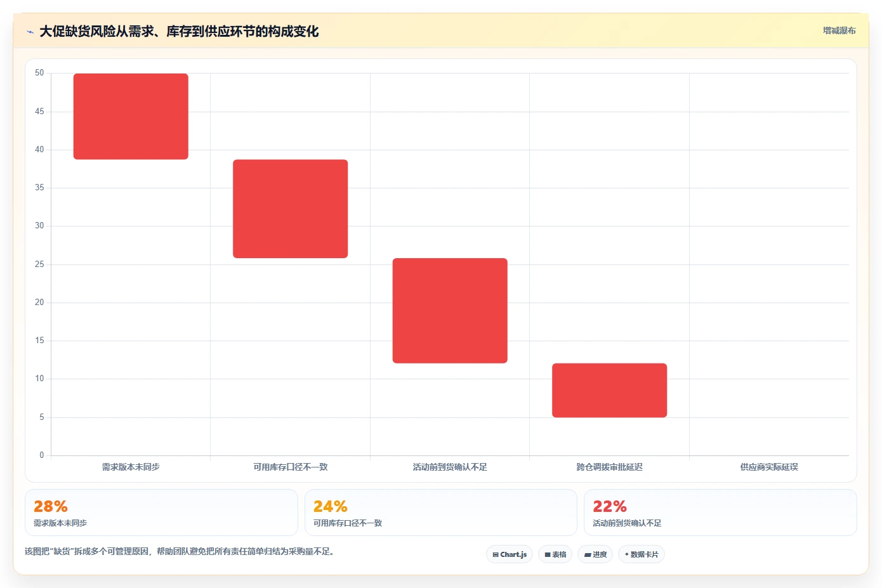Click y-axis tick value 40
The height and width of the screenshot is (588, 882).
click(39, 150)
